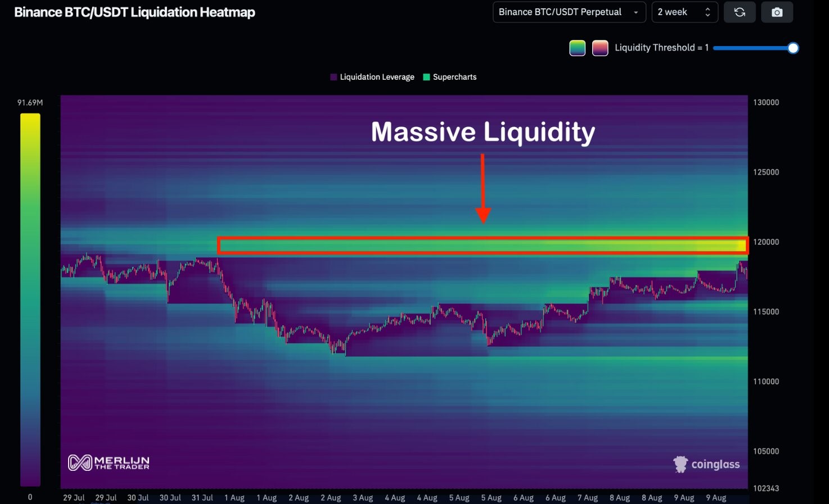
Task: Refresh the heatmap data
Action: [x=739, y=12]
